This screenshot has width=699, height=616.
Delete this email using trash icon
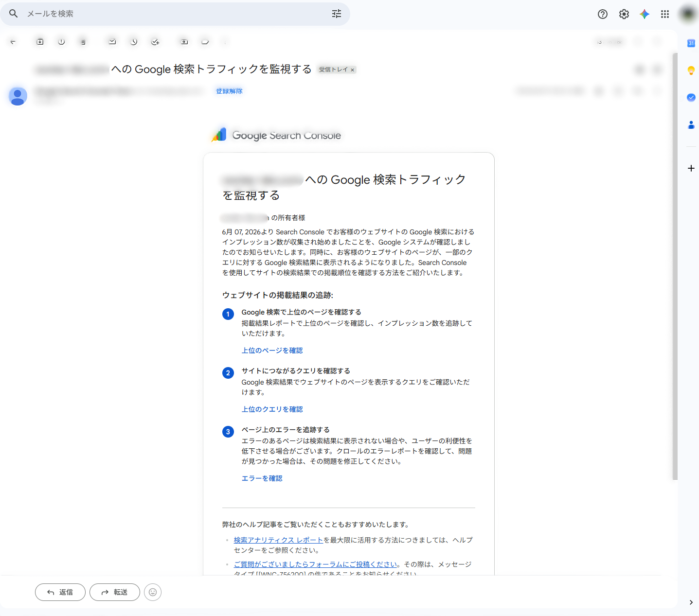[83, 42]
